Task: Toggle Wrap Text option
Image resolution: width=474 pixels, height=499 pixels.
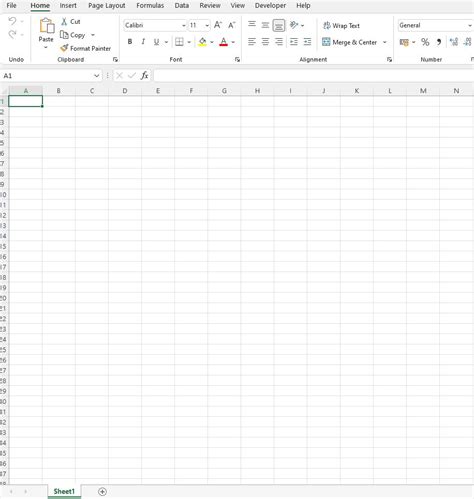Action: 341,26
